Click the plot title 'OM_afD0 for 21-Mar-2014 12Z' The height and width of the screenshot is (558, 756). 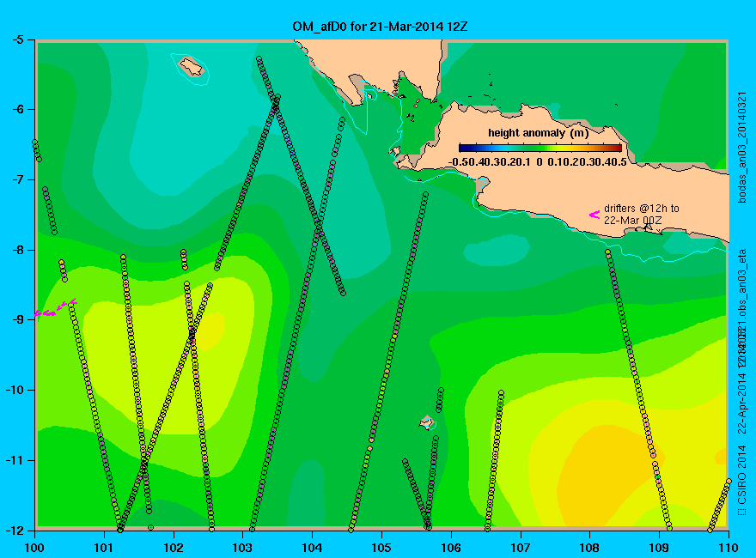click(x=380, y=26)
